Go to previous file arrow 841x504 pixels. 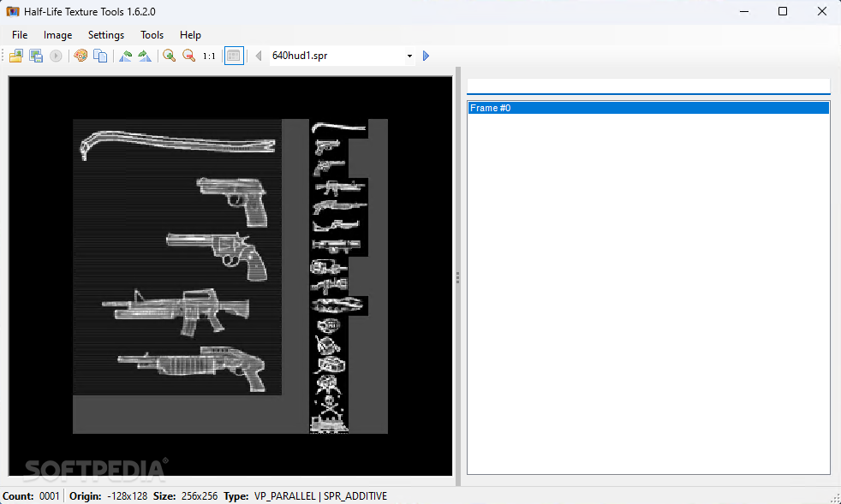(259, 56)
